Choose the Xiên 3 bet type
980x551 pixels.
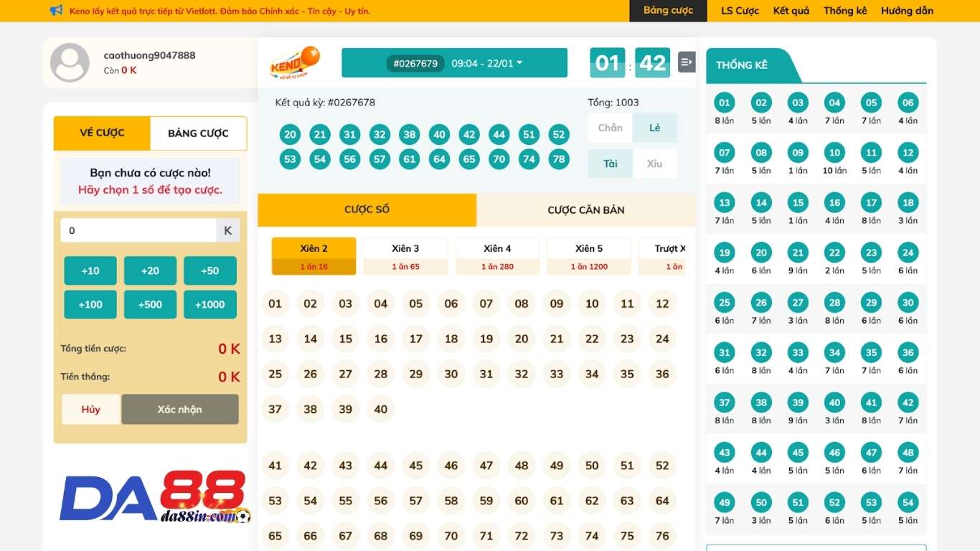point(405,256)
